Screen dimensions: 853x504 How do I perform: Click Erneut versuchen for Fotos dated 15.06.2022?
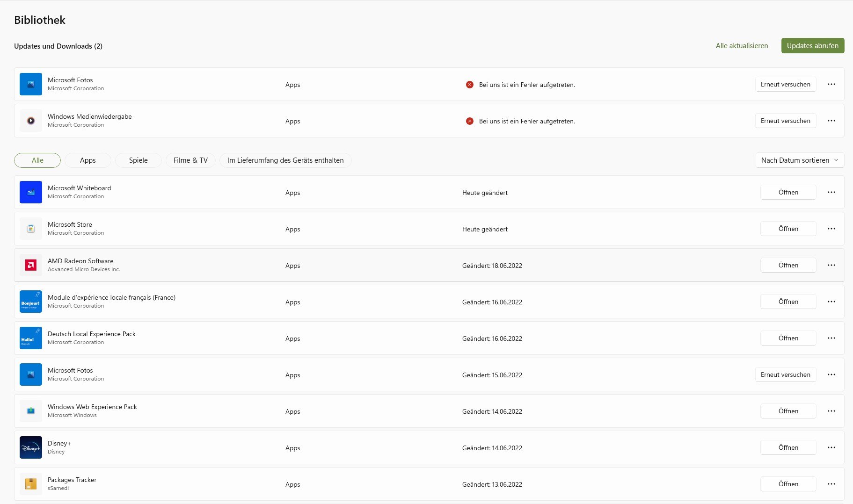pos(786,374)
